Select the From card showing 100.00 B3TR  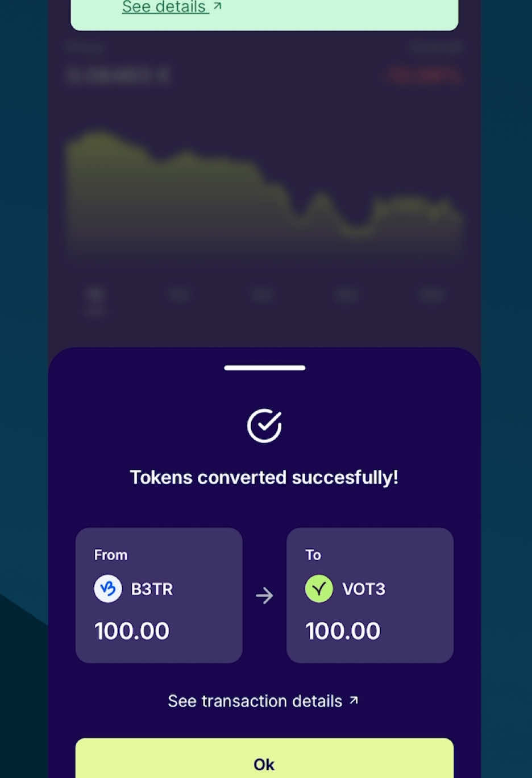point(159,595)
